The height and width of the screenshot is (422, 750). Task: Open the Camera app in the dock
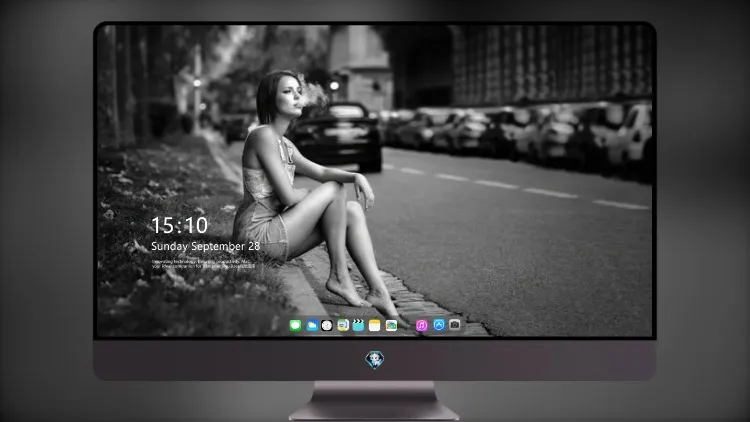click(454, 325)
